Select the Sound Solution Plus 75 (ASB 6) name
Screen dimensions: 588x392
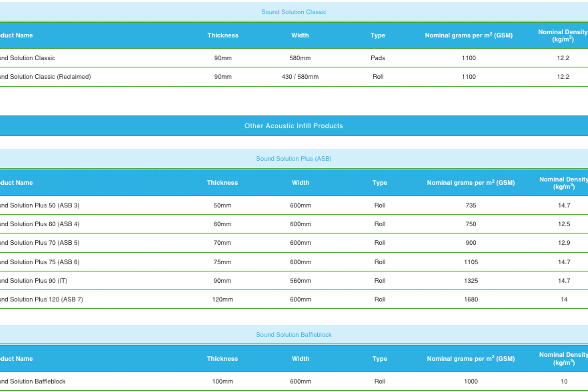(x=39, y=262)
